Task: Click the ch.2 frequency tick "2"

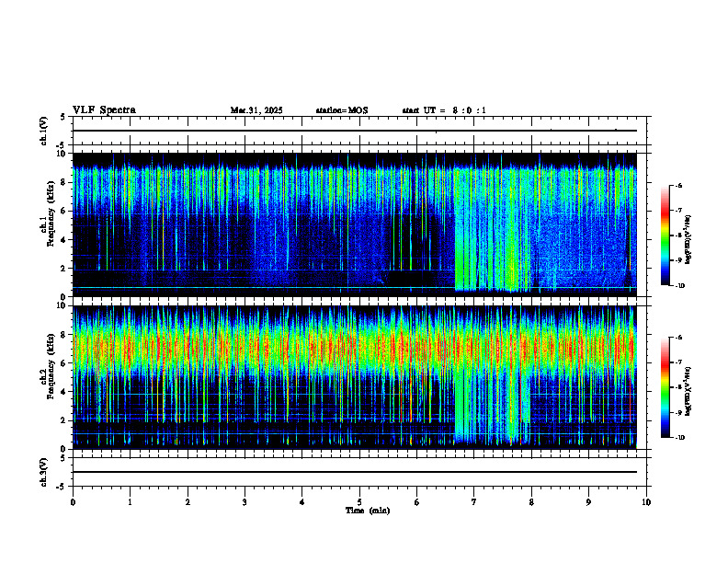Action: pyautogui.click(x=63, y=420)
